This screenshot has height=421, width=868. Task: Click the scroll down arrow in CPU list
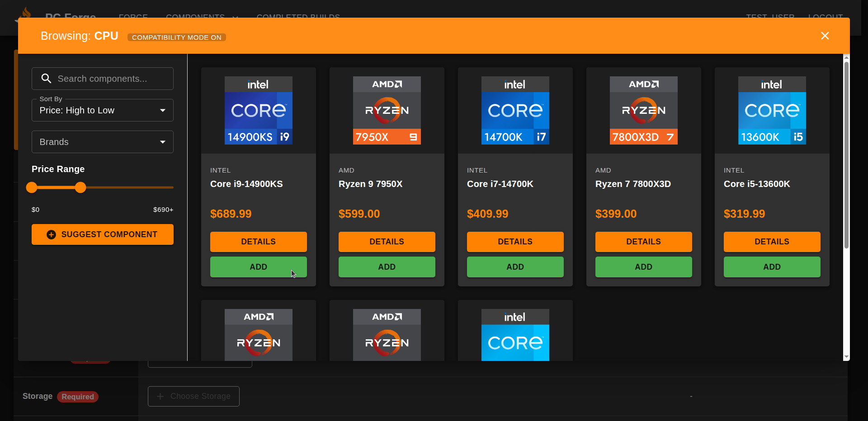coord(846,357)
